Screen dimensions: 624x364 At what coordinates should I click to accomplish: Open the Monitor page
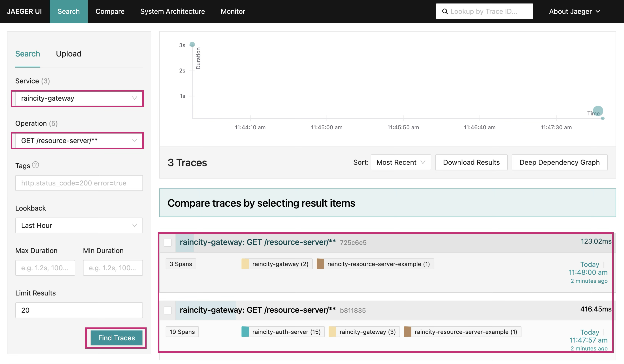[x=233, y=11]
